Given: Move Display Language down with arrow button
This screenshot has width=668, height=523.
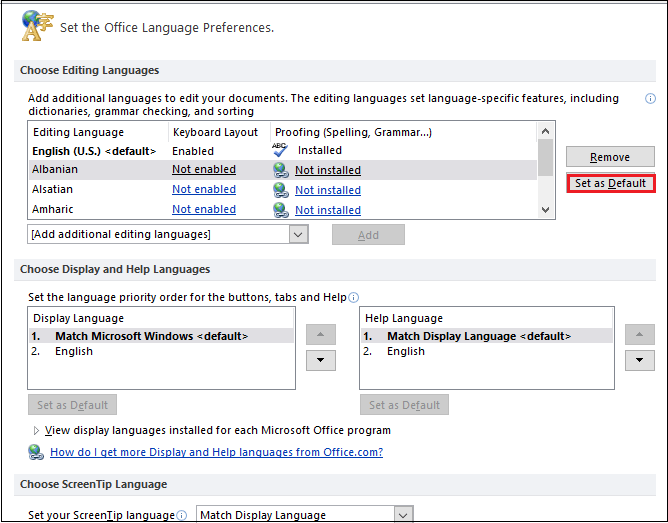Looking at the screenshot, I should [x=321, y=360].
